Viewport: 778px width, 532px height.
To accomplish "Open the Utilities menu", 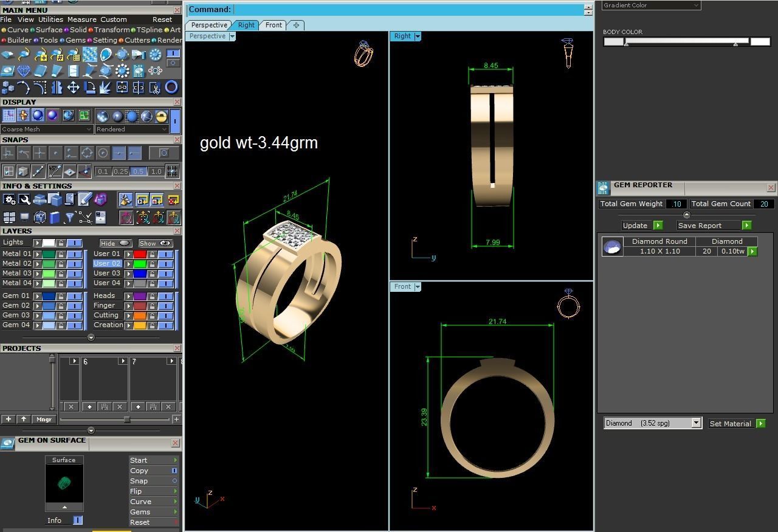I will pyautogui.click(x=50, y=19).
